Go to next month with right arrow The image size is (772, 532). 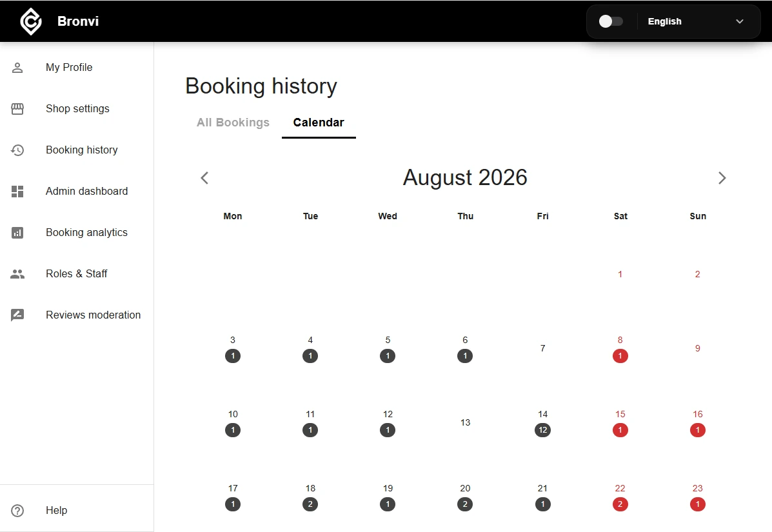tap(722, 178)
